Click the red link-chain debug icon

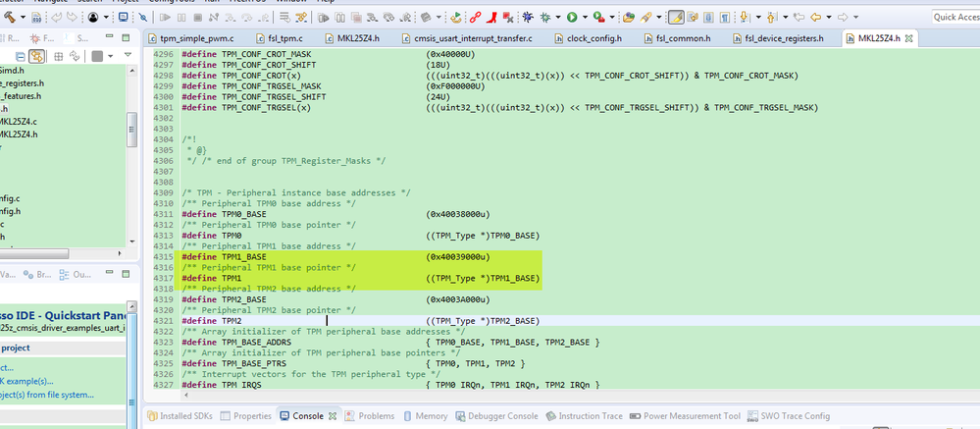coord(475,17)
